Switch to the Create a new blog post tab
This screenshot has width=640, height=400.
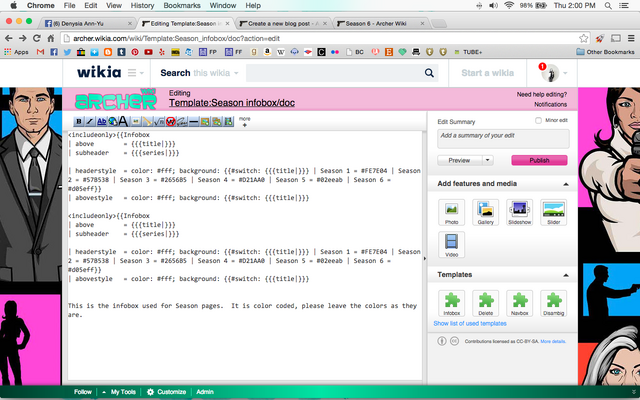[x=283, y=23]
